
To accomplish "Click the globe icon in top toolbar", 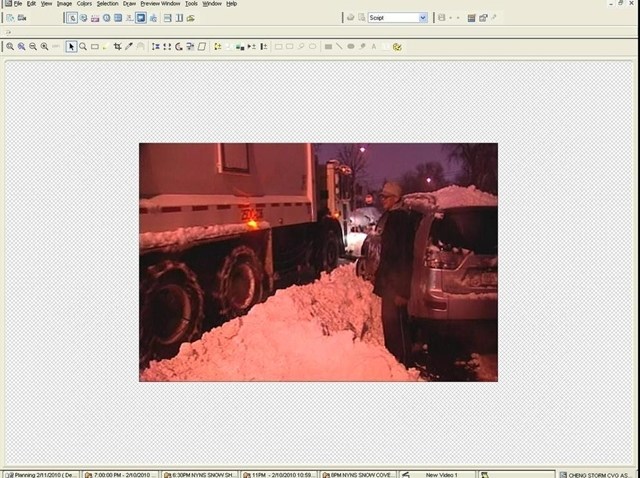I will point(84,18).
